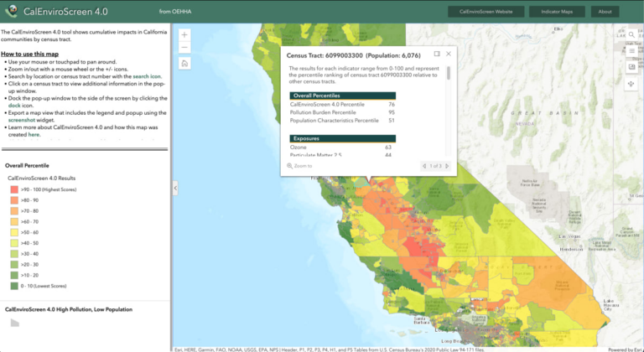Open the About page
This screenshot has width=644, height=352.
(x=605, y=12)
